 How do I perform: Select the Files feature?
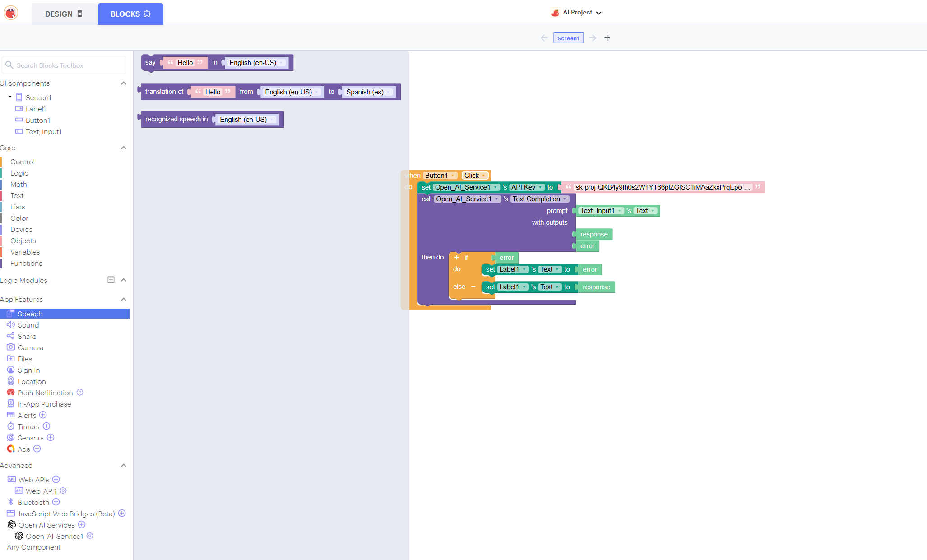point(24,359)
